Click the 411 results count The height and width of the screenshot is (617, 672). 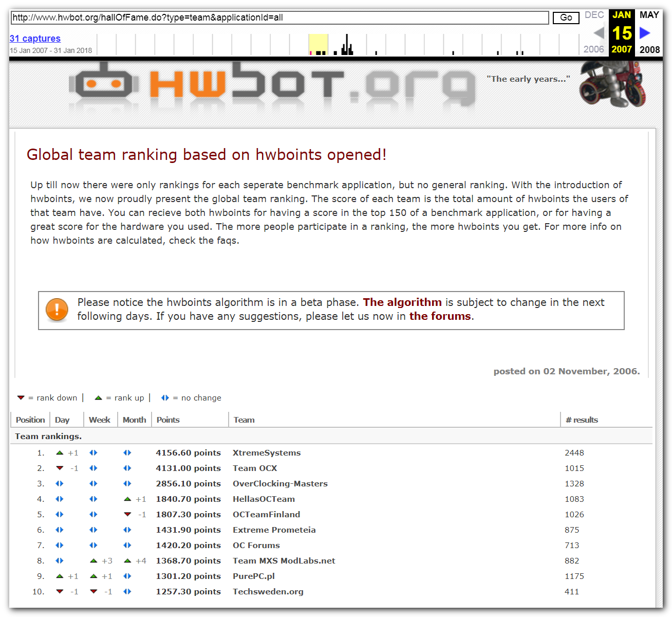coord(572,592)
